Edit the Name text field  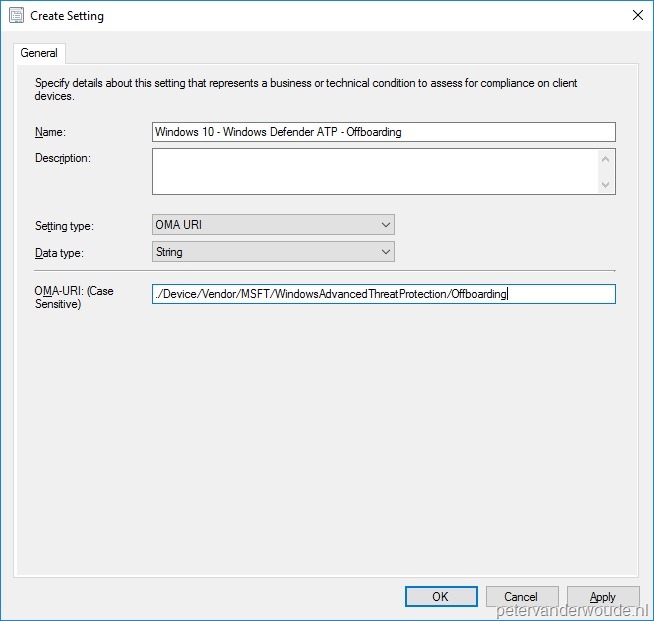pyautogui.click(x=384, y=132)
